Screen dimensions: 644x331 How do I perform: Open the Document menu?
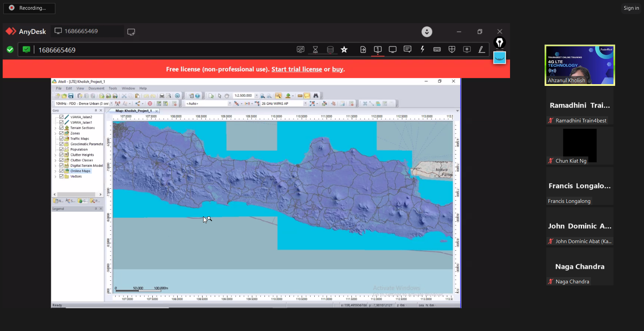point(96,88)
